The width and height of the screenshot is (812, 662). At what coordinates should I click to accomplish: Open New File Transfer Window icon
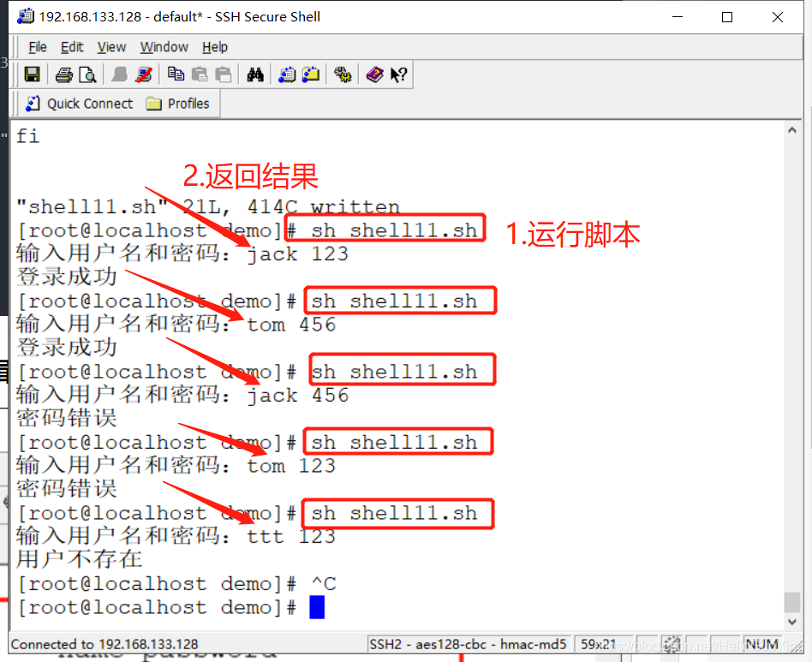pos(311,75)
